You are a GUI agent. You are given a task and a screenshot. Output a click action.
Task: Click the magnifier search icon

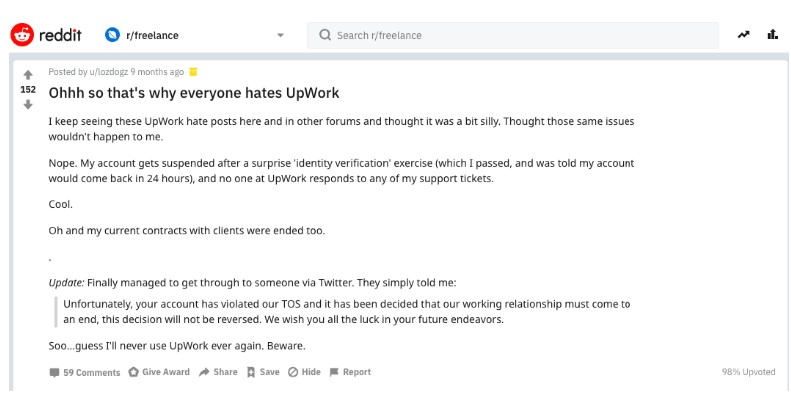tap(325, 35)
